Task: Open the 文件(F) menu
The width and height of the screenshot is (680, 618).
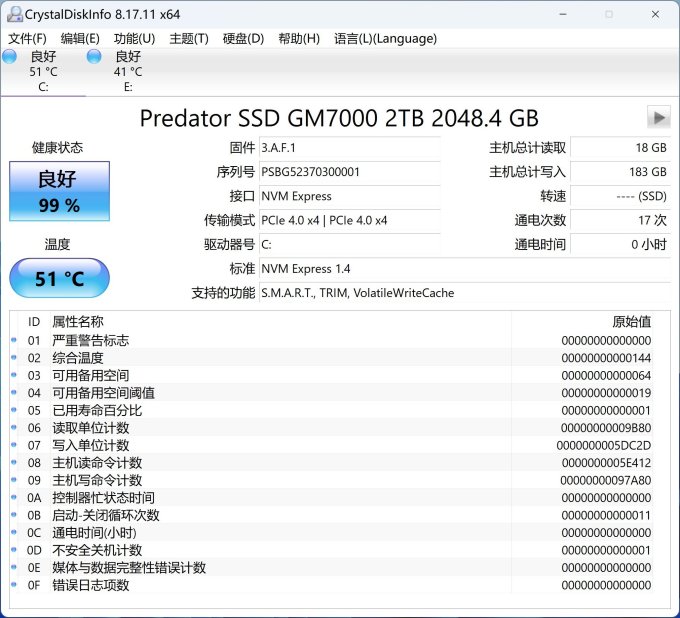Action: point(27,39)
